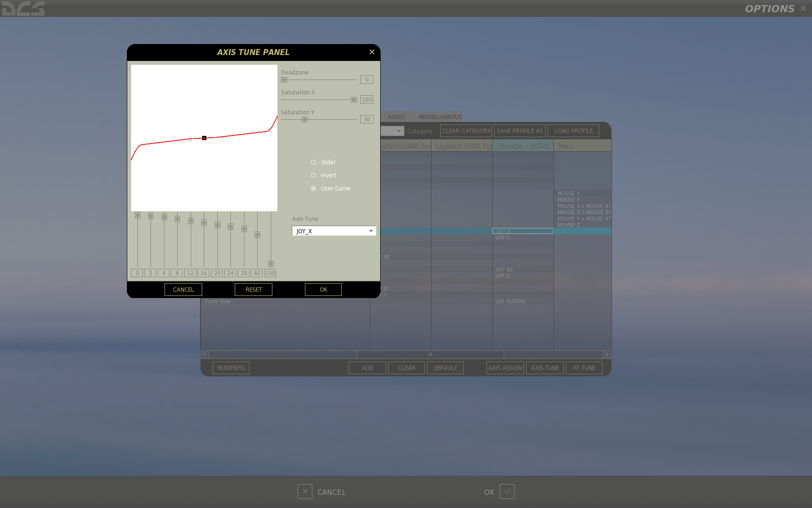Screen dimensions: 812x508
Task: Select the Maus column header
Action: point(583,146)
